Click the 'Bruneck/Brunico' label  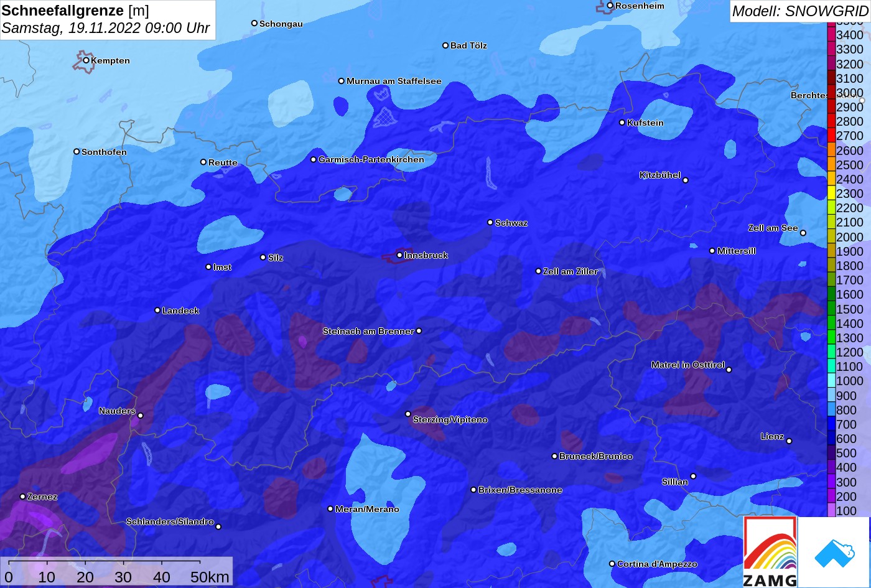596,456
